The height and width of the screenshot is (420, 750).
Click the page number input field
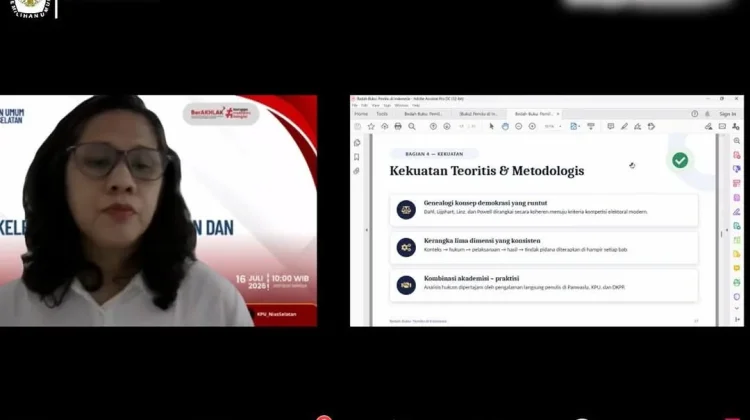click(462, 126)
